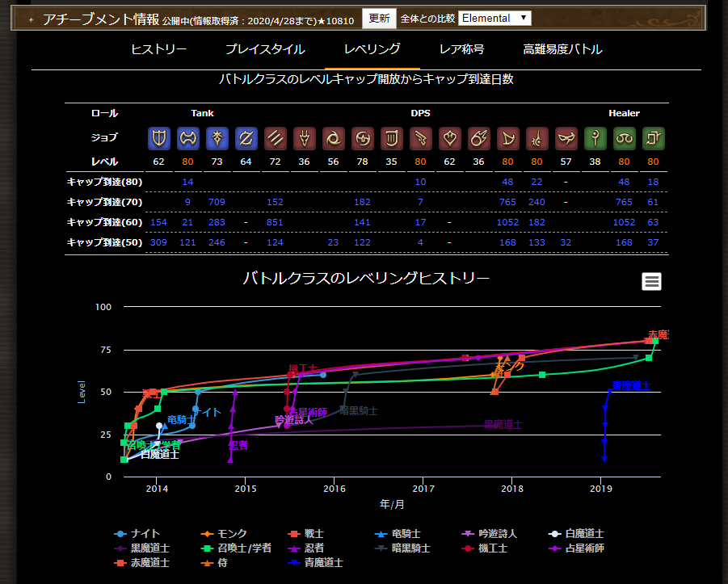Select the Dancer job icon
The width and height of the screenshot is (728, 584).
(x=449, y=138)
